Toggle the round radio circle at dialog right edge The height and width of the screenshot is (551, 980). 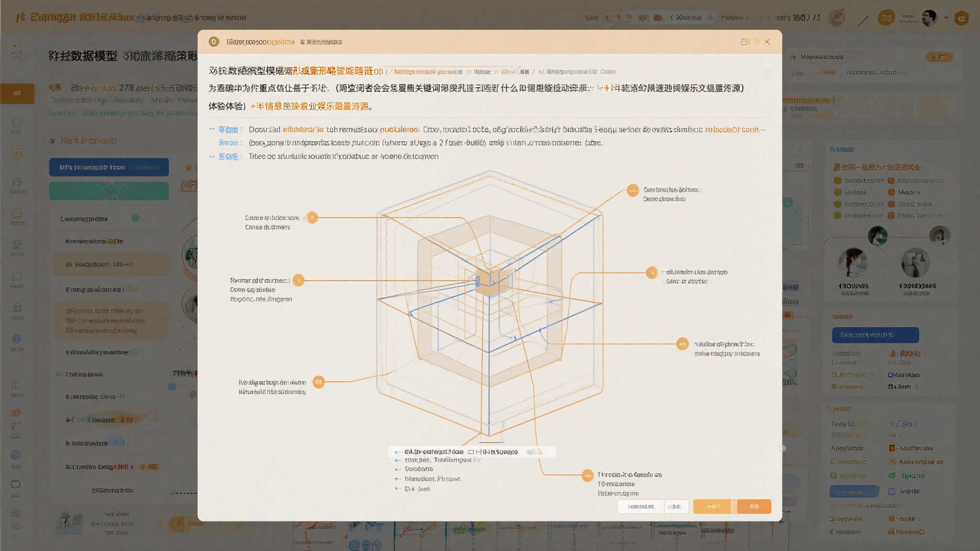[768, 73]
